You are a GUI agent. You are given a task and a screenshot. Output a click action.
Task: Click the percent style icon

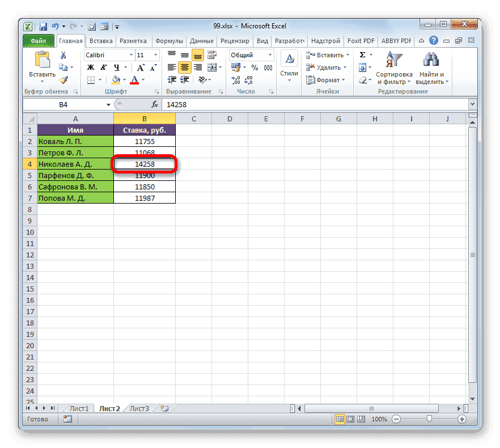pyautogui.click(x=255, y=67)
